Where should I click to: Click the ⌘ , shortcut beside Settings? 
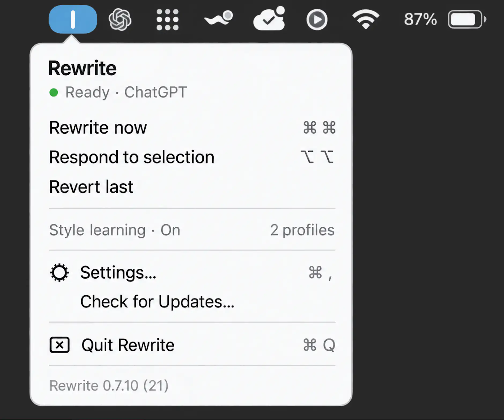[320, 273]
